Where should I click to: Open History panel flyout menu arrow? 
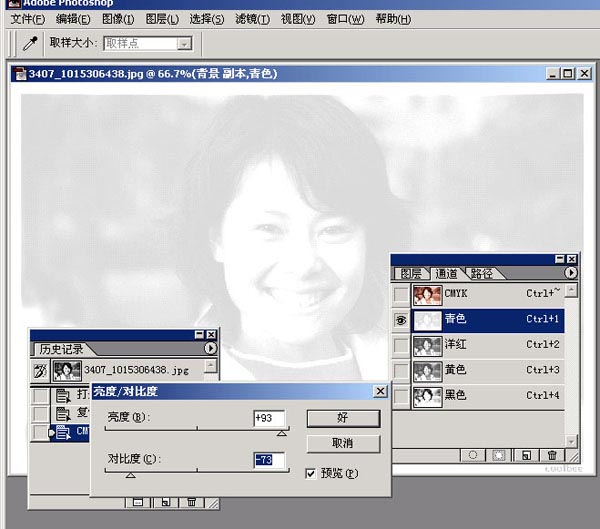coord(210,348)
